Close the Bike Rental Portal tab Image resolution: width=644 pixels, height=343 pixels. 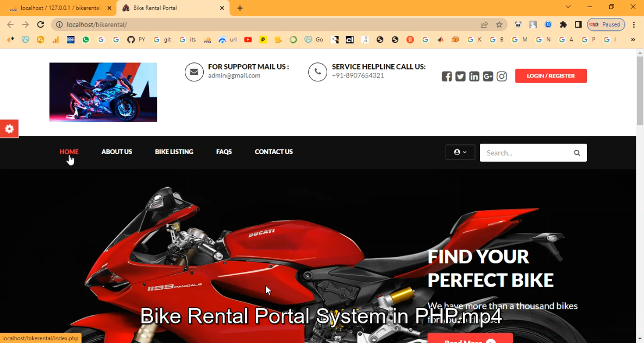[222, 8]
